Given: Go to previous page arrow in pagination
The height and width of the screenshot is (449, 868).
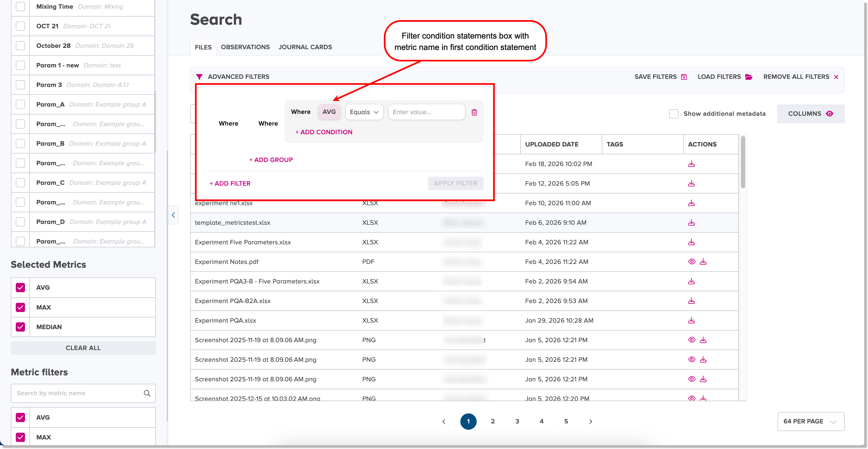Looking at the screenshot, I should [x=444, y=421].
